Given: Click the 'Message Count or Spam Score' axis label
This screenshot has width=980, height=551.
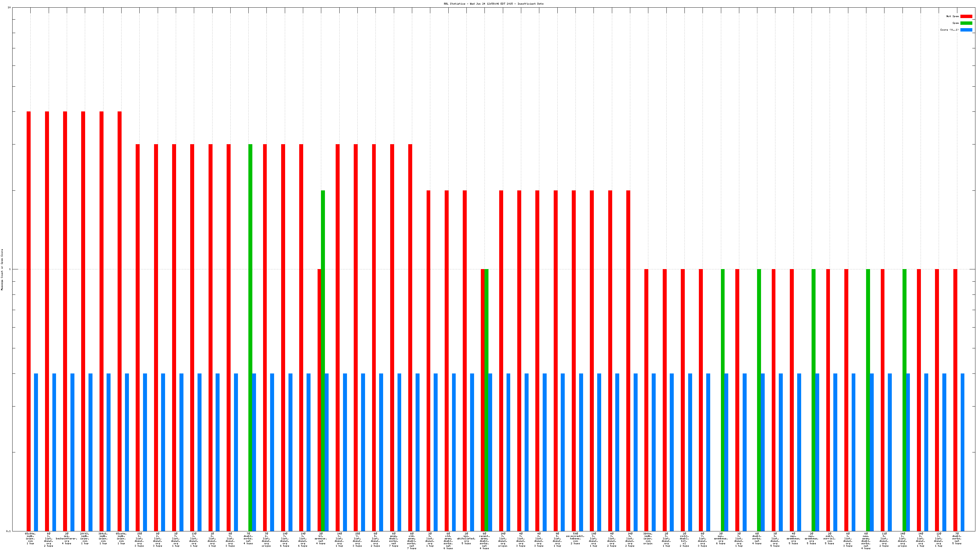Looking at the screenshot, I should click(2, 270).
